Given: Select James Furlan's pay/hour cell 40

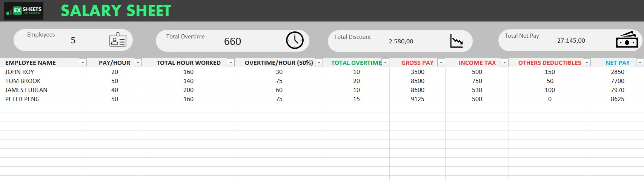Looking at the screenshot, I should [115, 90].
